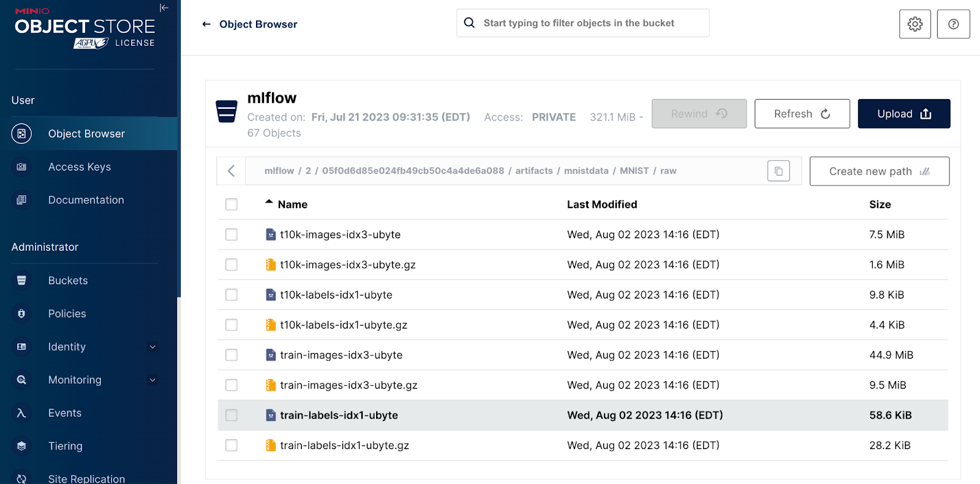Click the search magnifier icon
This screenshot has height=484, width=980.
coord(469,23)
